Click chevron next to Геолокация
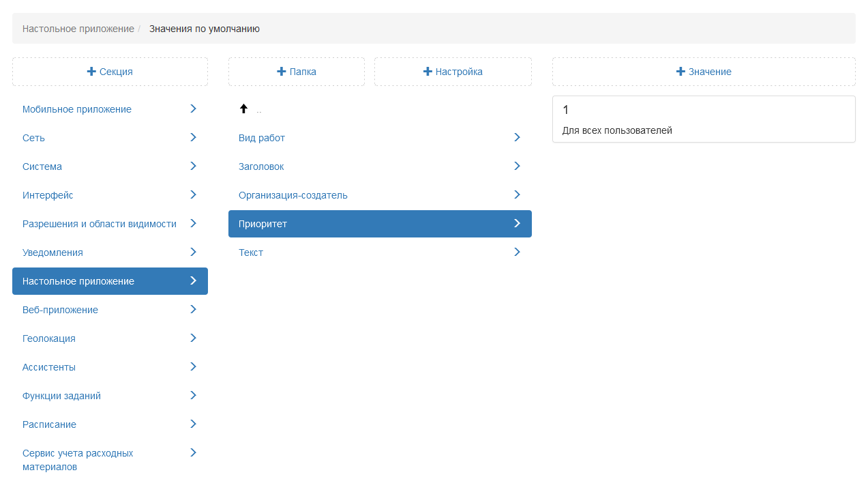 pos(193,338)
